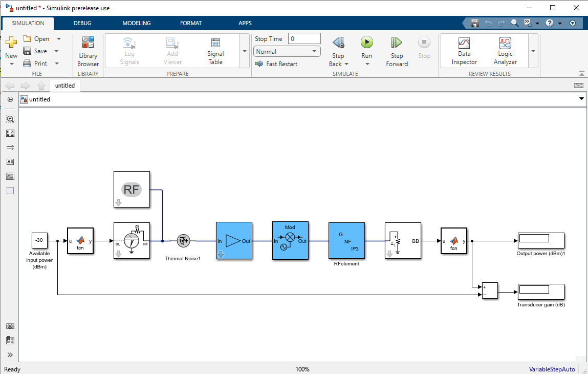Screen dimensions: 588x374
Task: Click the Stop Time input field
Action: pos(304,38)
